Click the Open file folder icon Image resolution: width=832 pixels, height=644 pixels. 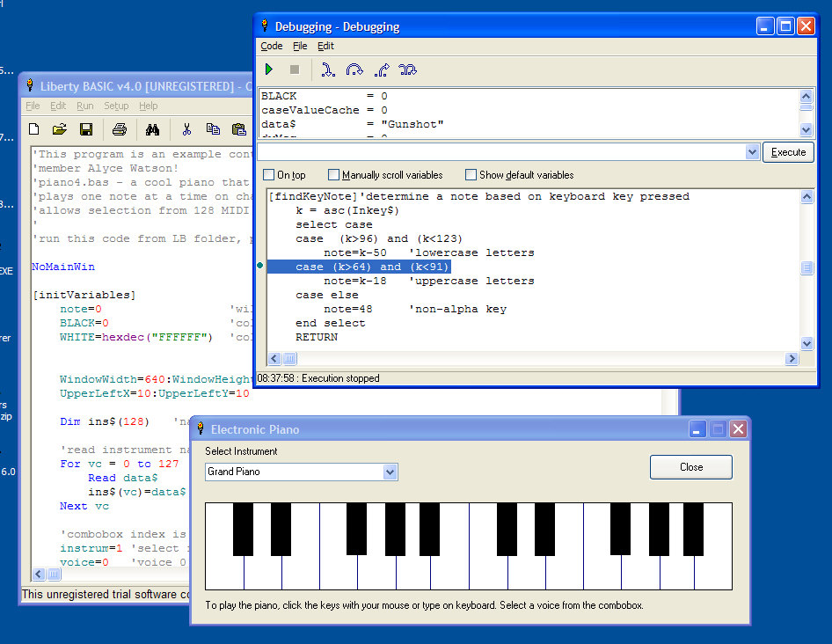click(x=60, y=129)
